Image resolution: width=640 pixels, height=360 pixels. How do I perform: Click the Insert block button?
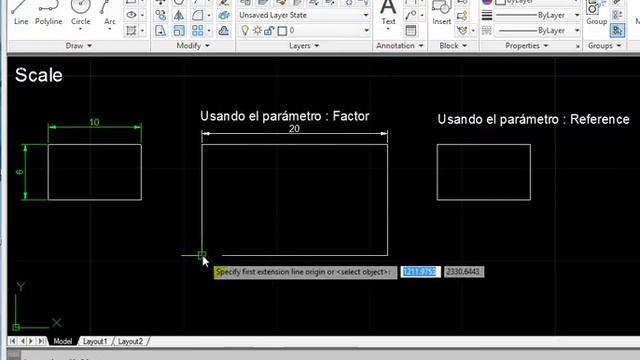pyautogui.click(x=441, y=13)
